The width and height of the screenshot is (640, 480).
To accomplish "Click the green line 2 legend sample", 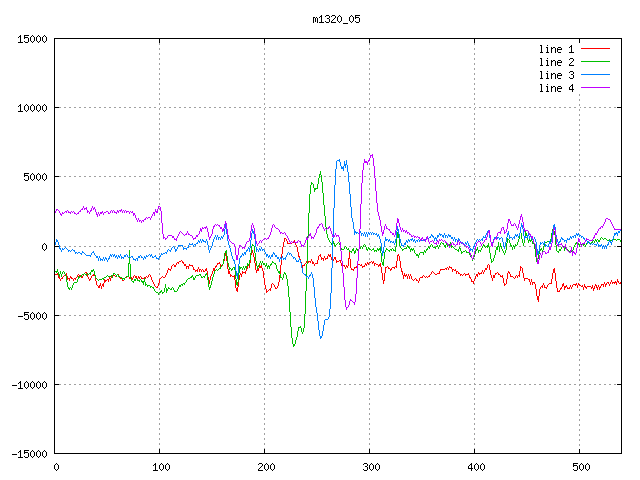I will pyautogui.click(x=595, y=62).
